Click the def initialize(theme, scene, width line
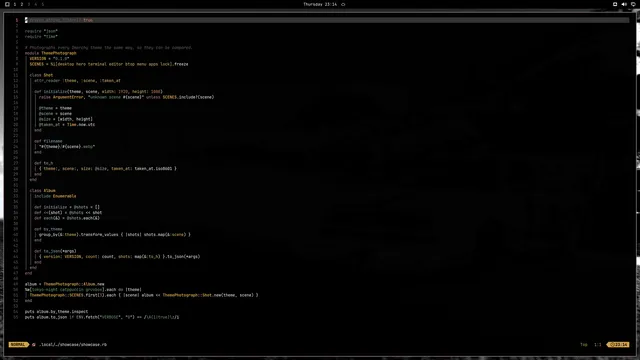 (x=98, y=92)
